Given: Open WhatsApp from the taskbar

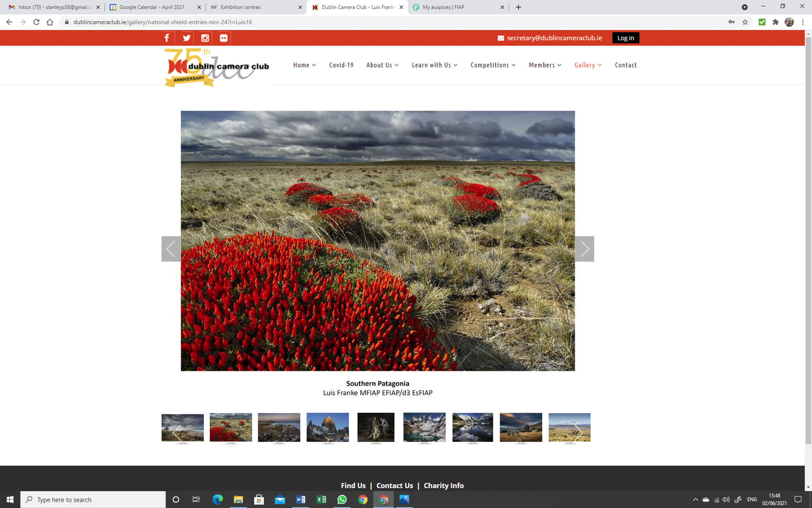Looking at the screenshot, I should coord(342,499).
